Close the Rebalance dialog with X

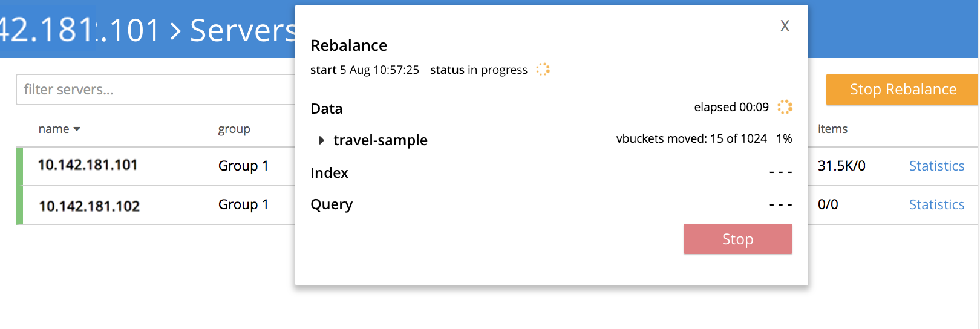[x=785, y=26]
